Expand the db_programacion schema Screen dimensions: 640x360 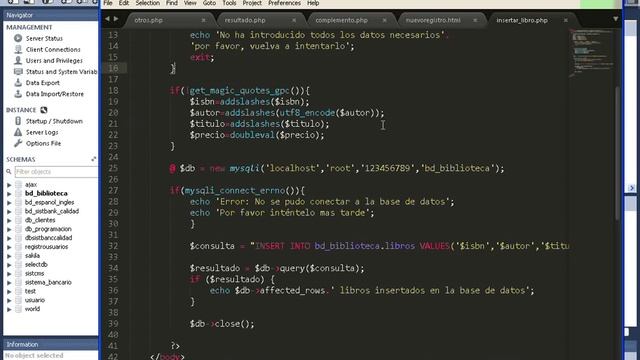[9, 229]
